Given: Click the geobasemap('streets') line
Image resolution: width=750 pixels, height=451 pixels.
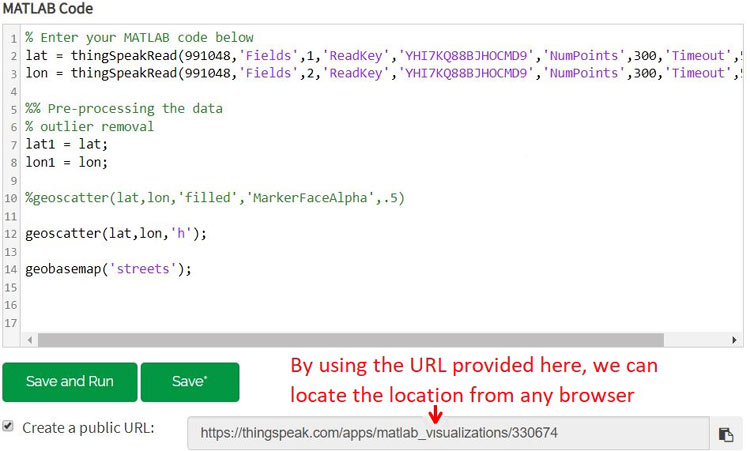Looking at the screenshot, I should tap(108, 269).
